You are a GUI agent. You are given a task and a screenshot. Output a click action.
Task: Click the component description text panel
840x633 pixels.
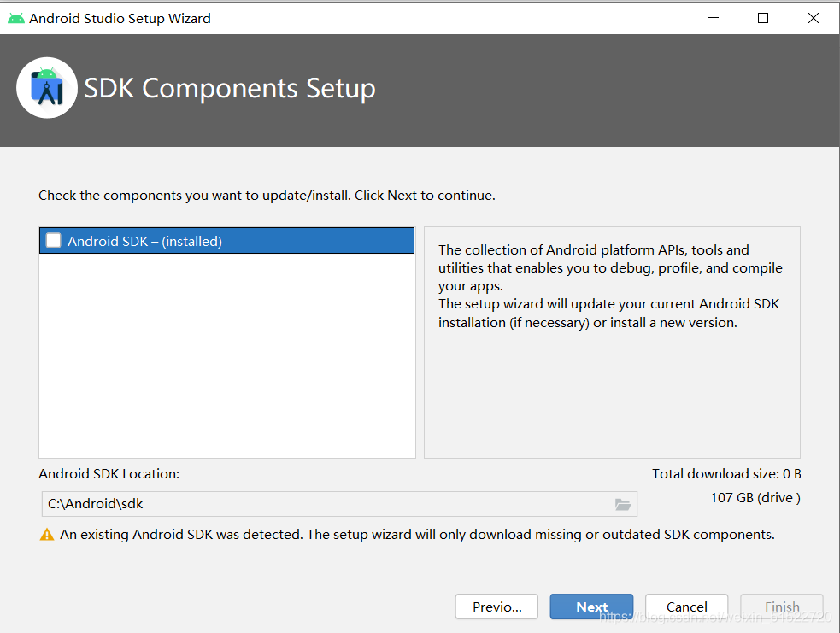pos(612,343)
